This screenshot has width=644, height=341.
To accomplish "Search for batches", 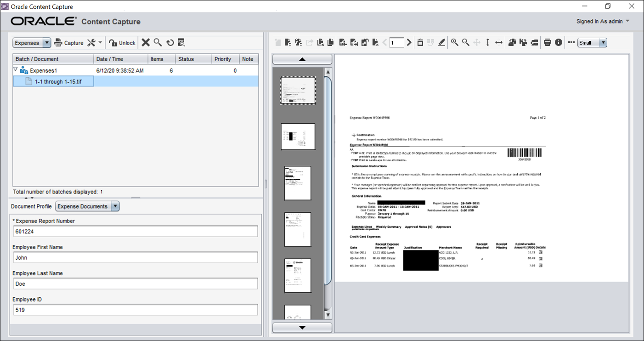I will pos(158,42).
